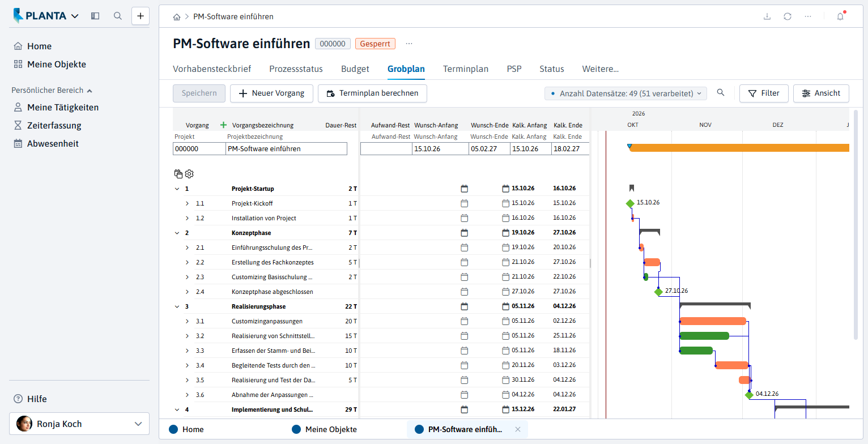Collapse the Konzeptphase group row
Screen dimensions: 868x444
pyautogui.click(x=177, y=233)
